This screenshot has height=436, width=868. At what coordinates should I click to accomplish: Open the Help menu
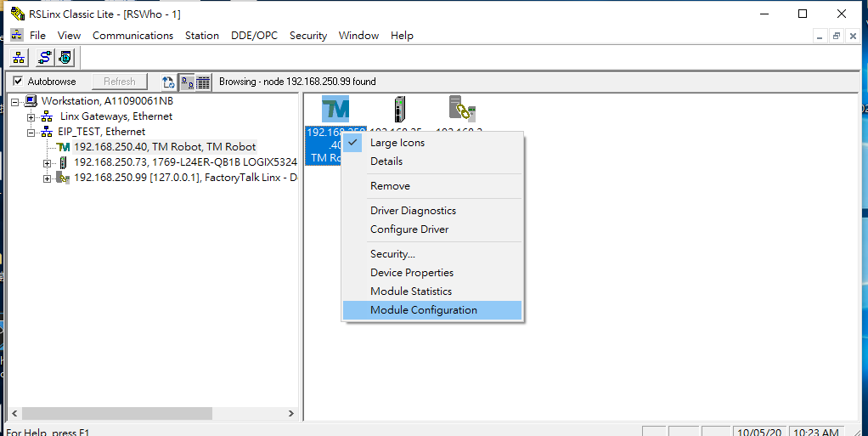coord(402,36)
